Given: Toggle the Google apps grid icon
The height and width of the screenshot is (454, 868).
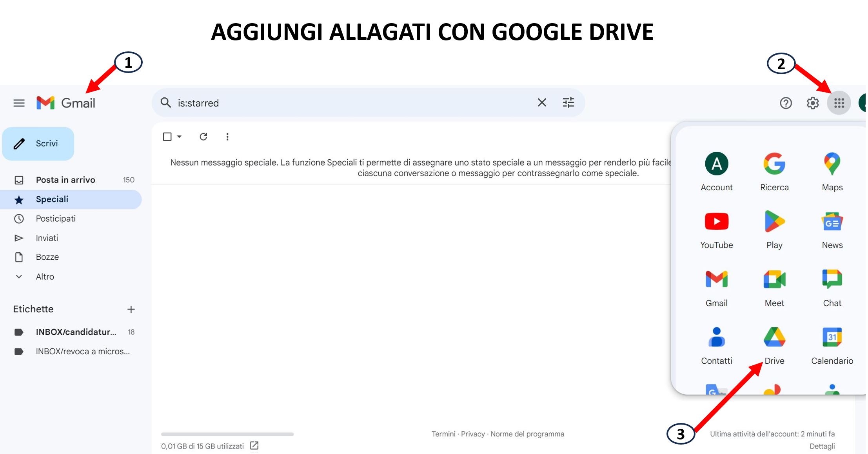Looking at the screenshot, I should point(839,103).
